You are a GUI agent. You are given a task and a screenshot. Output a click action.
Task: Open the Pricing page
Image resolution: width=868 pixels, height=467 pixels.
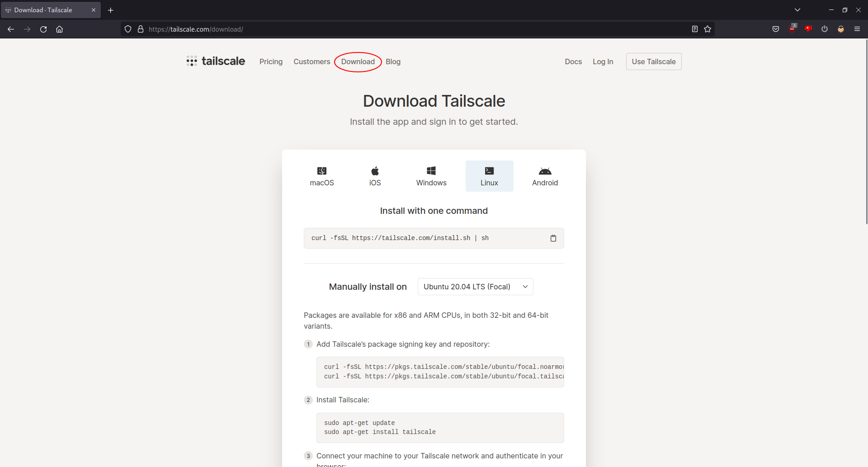[x=271, y=61]
